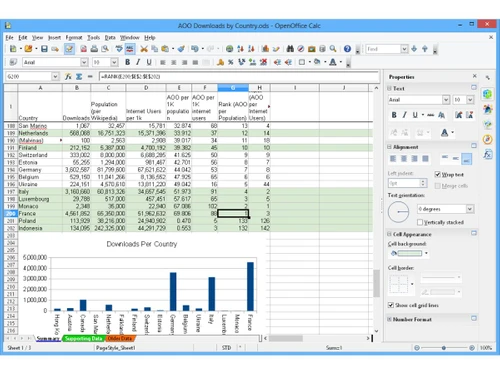Uncheck the Wrap text checkbox
Image resolution: width=500 pixels, height=375 pixels.
coord(438,175)
